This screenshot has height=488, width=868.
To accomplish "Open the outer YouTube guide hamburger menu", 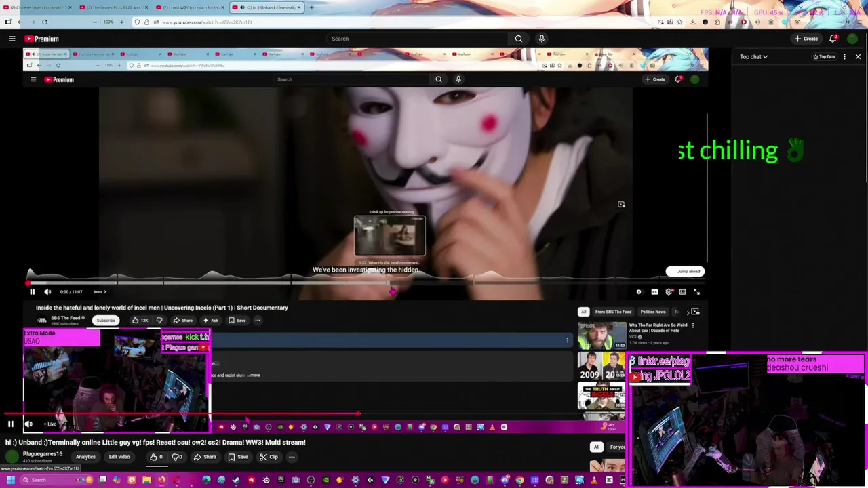I will pos(12,39).
